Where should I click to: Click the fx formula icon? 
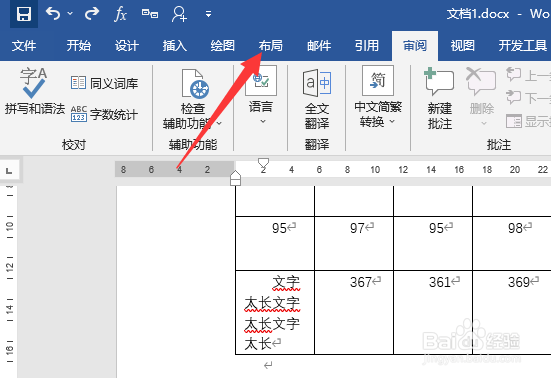click(x=120, y=14)
